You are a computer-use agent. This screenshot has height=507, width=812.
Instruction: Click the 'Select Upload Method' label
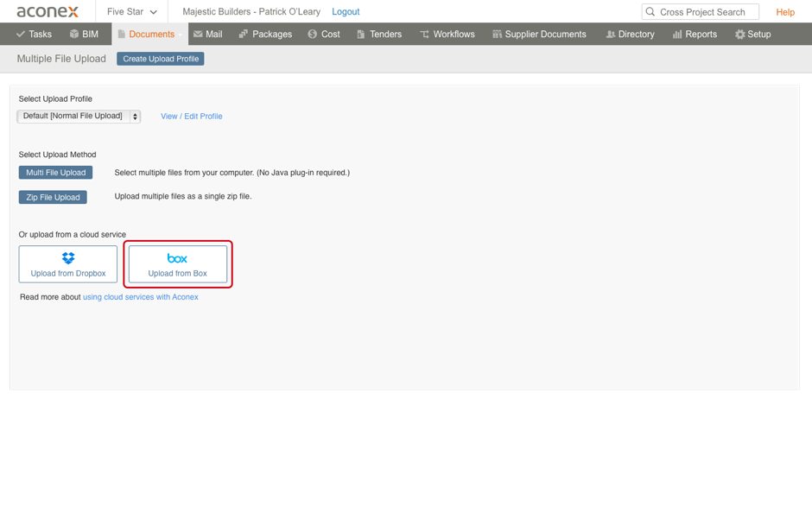pyautogui.click(x=58, y=155)
